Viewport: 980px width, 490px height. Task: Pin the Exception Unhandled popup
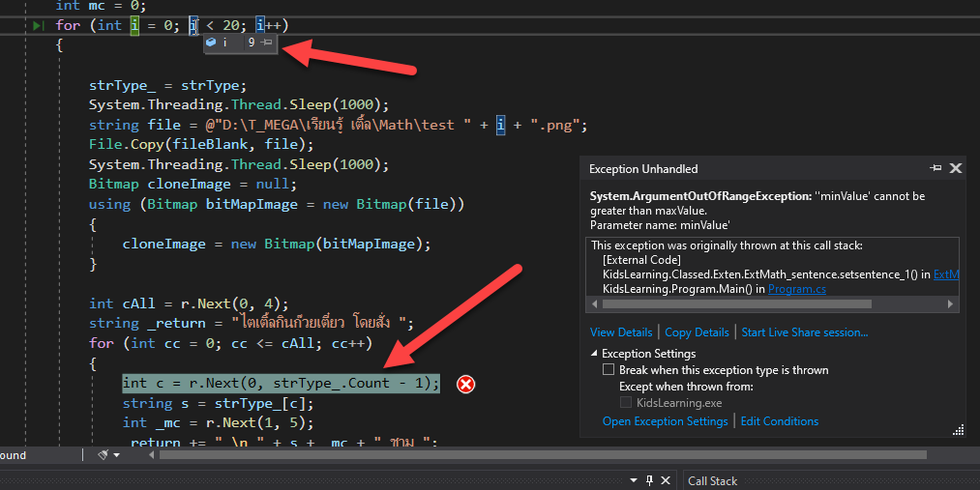click(935, 168)
